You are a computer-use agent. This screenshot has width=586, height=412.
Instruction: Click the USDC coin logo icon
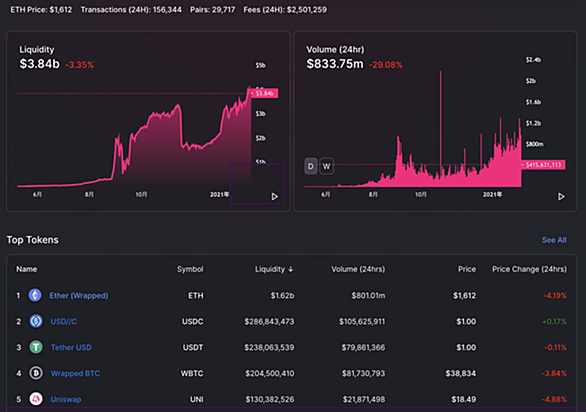(36, 321)
